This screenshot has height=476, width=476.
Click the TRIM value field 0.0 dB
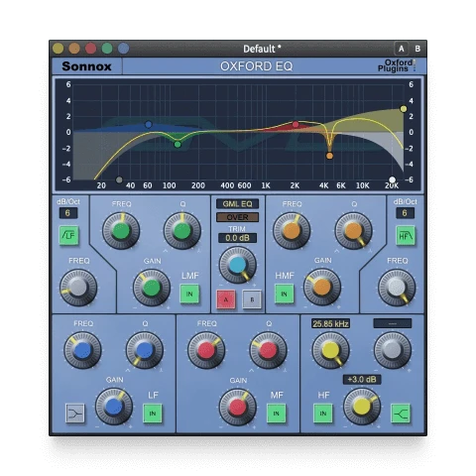[237, 238]
